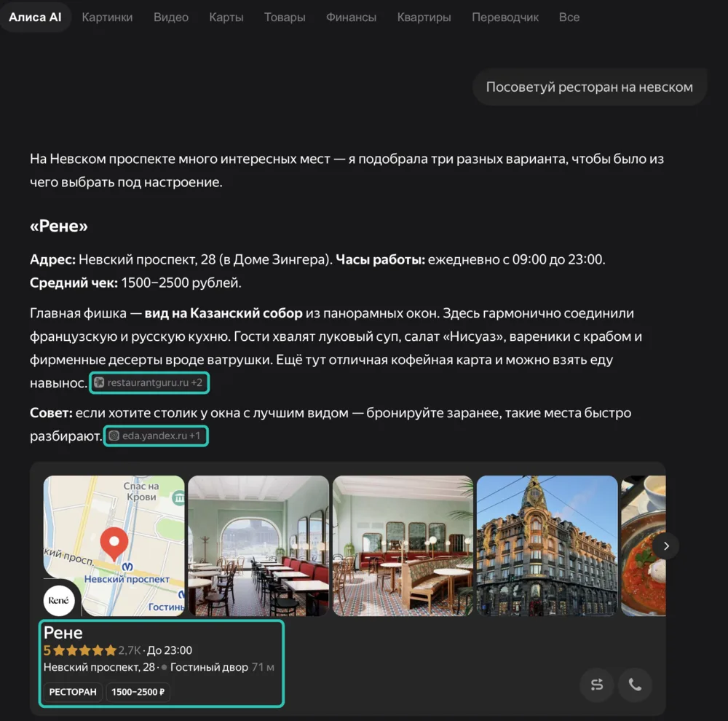Open the interior photo with red chairs
Viewport: 728px width, 721px height.
tap(258, 545)
